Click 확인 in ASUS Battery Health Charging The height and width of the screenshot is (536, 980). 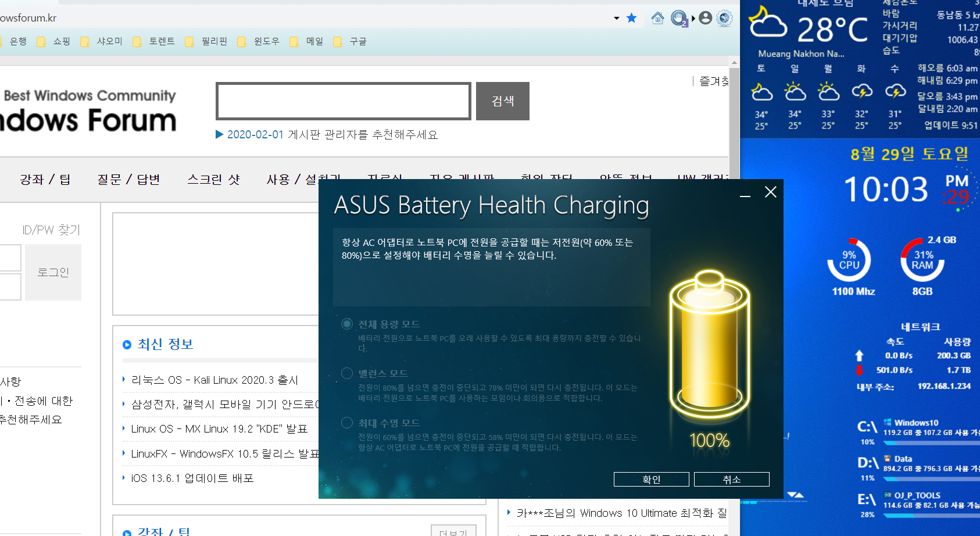click(652, 480)
